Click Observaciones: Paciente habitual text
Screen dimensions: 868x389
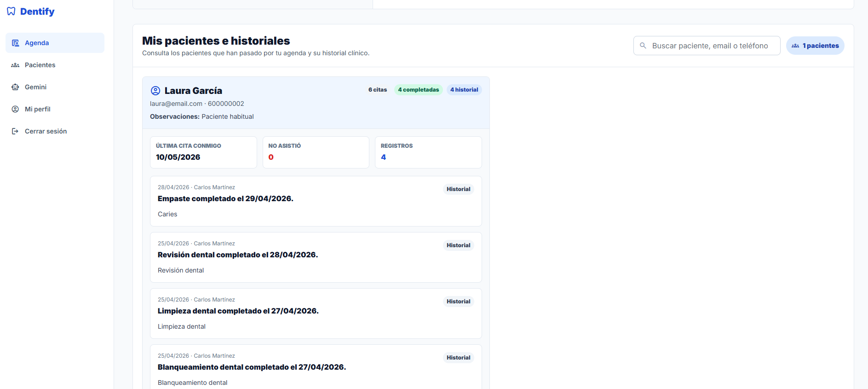[202, 116]
